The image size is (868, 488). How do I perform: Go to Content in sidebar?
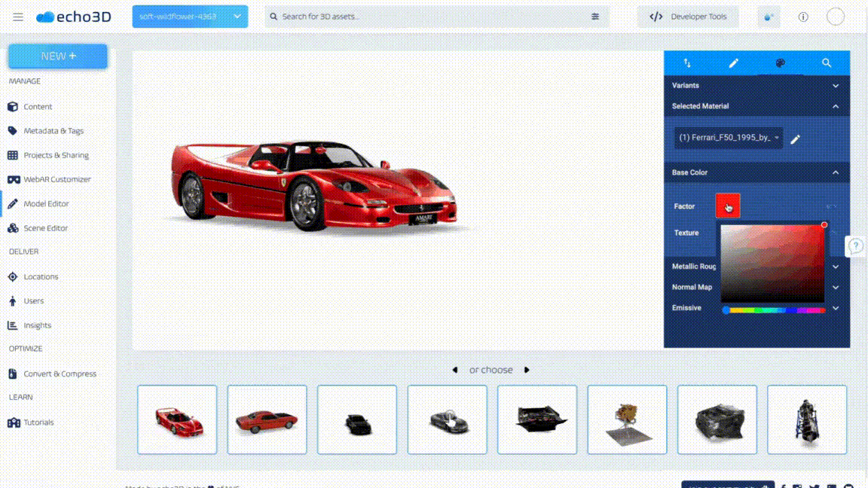(x=38, y=107)
